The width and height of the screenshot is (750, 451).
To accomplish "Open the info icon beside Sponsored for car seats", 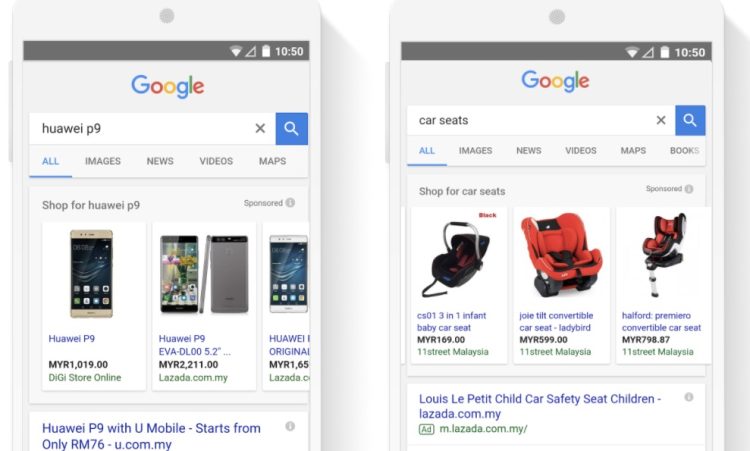I will [x=689, y=189].
